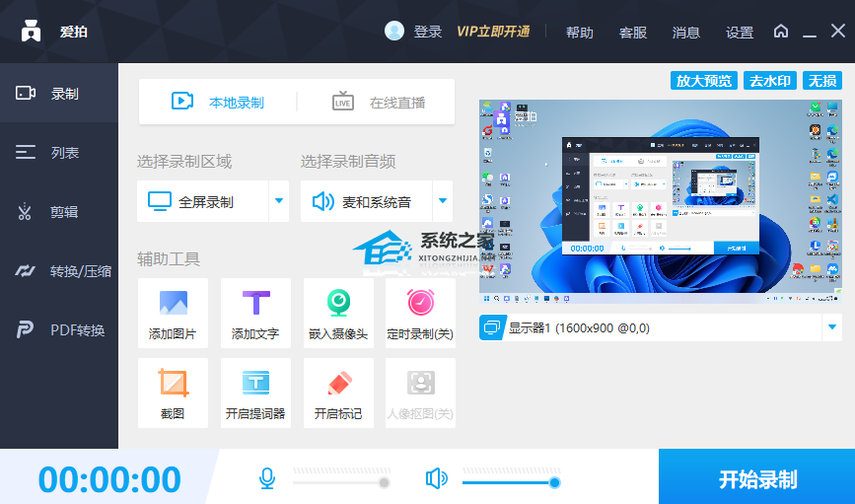Click the 去水印 remove watermark button
This screenshot has width=855, height=504.
coord(770,81)
